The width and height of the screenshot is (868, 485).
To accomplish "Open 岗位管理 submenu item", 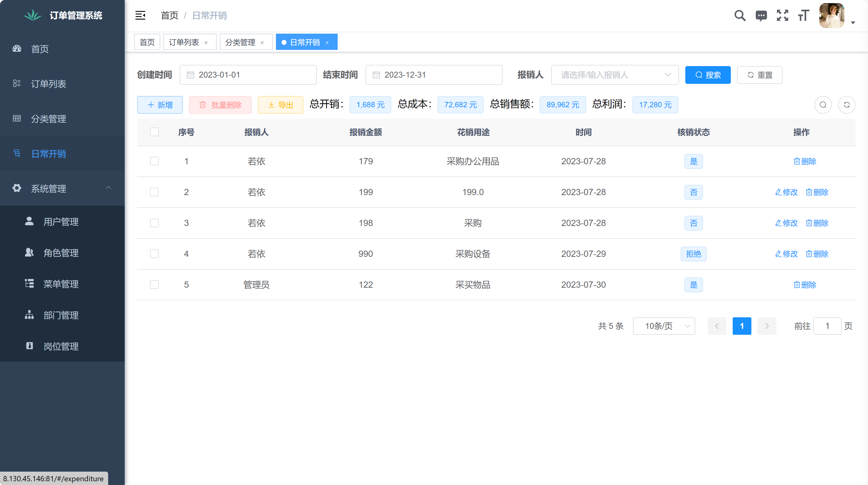I will (62, 346).
